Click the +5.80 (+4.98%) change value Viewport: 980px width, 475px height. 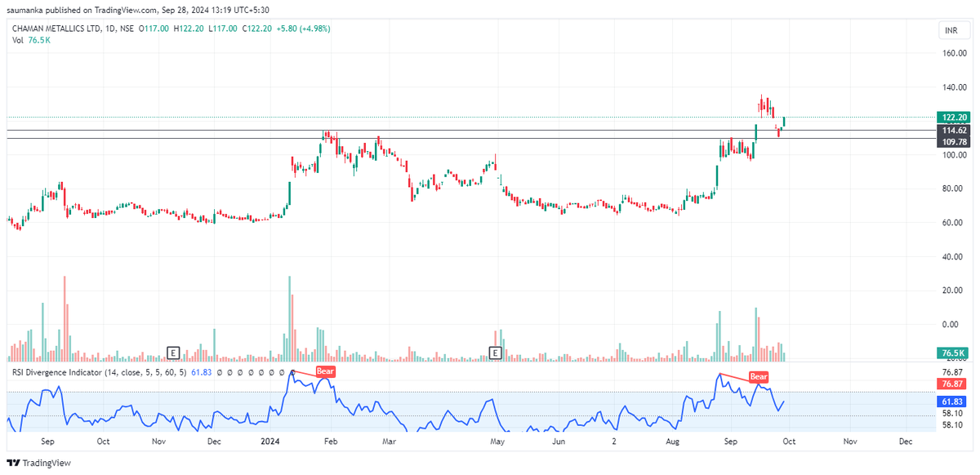tap(304, 29)
